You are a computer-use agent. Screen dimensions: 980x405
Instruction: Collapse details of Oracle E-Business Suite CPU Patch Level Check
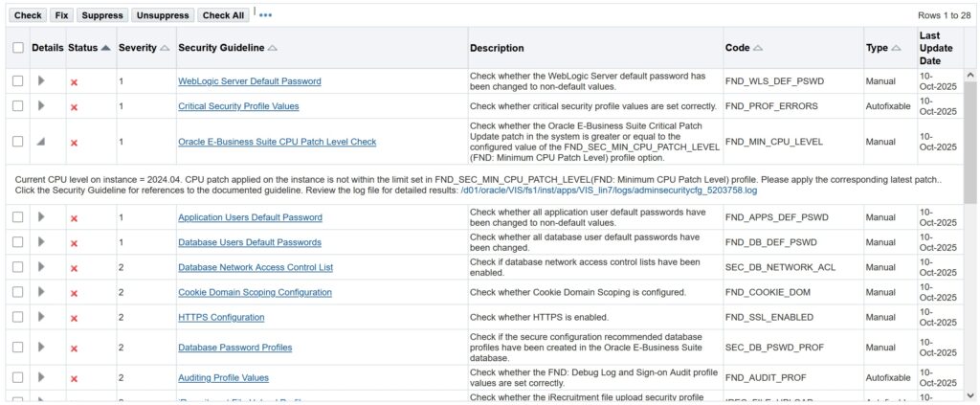(x=40, y=142)
